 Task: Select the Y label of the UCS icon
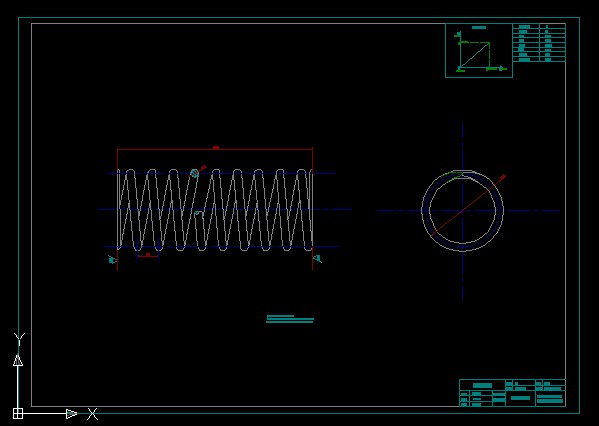click(19, 339)
